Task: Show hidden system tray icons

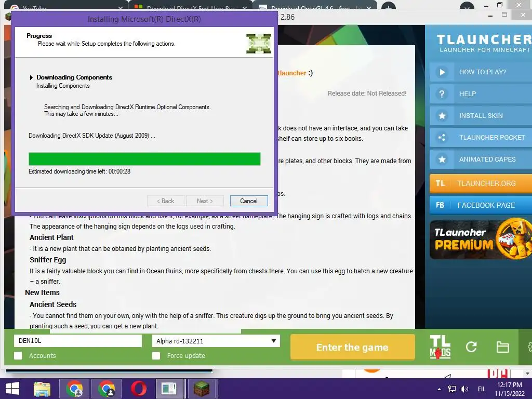Action: click(439, 389)
